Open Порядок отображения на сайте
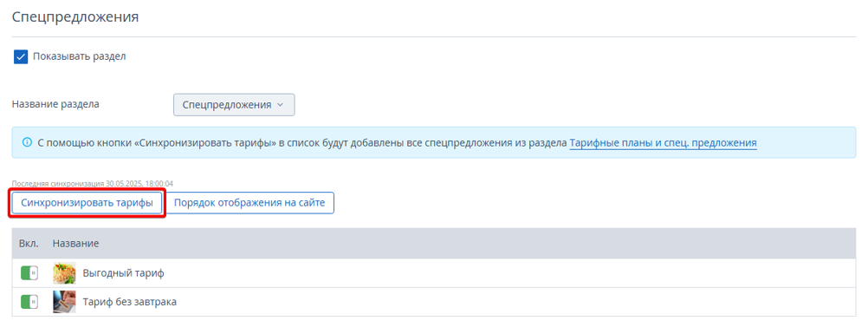The height and width of the screenshot is (334, 868). (x=250, y=203)
